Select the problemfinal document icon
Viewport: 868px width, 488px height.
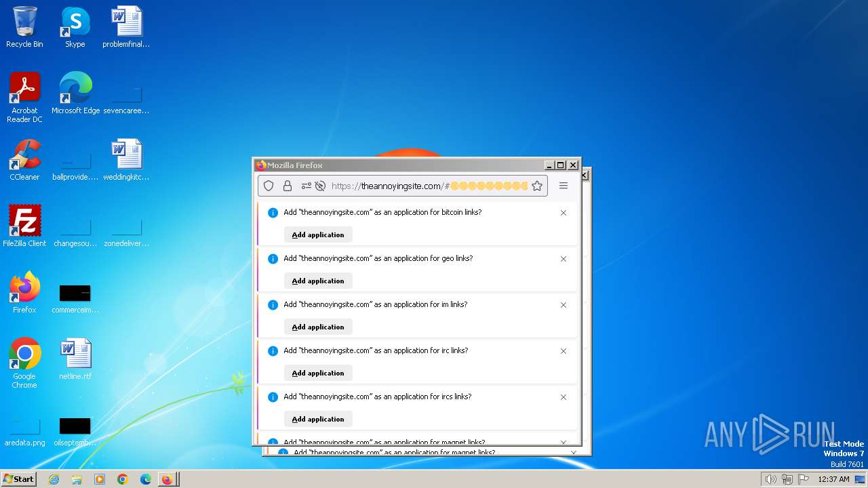(x=126, y=27)
